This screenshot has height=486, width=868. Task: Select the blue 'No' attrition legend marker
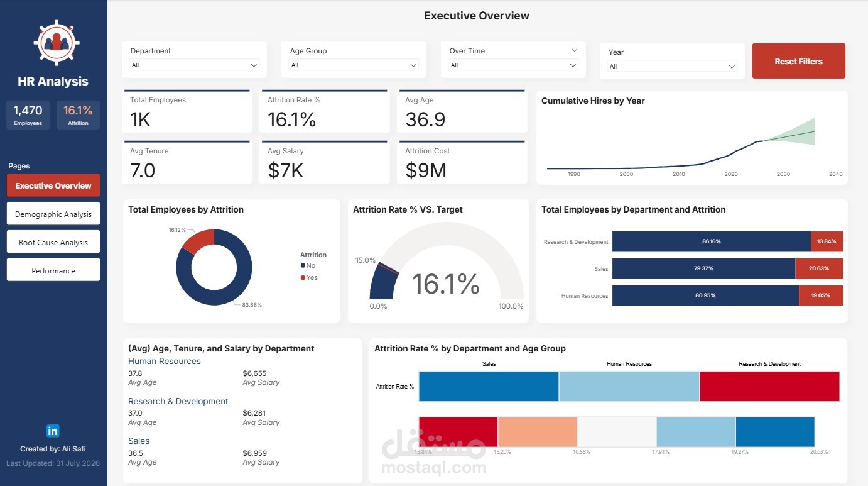coord(303,266)
